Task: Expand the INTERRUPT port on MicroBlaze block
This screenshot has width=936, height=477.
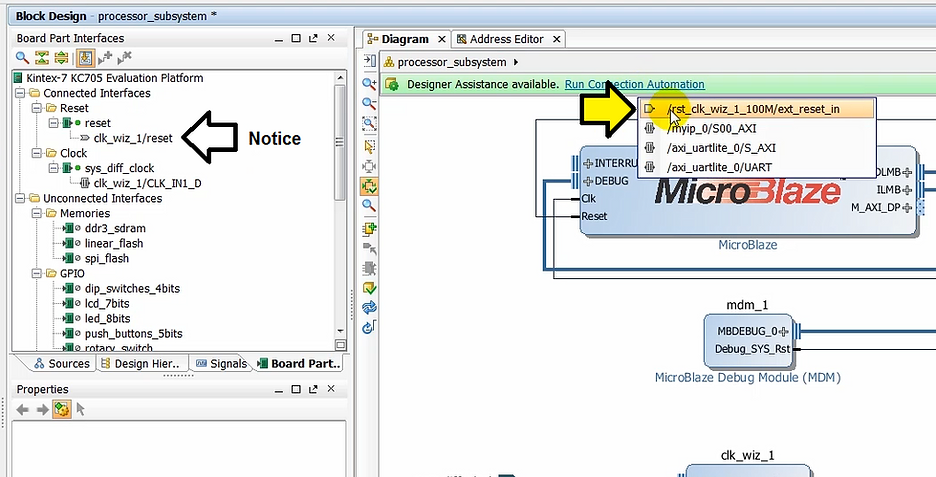Action: pos(575,162)
